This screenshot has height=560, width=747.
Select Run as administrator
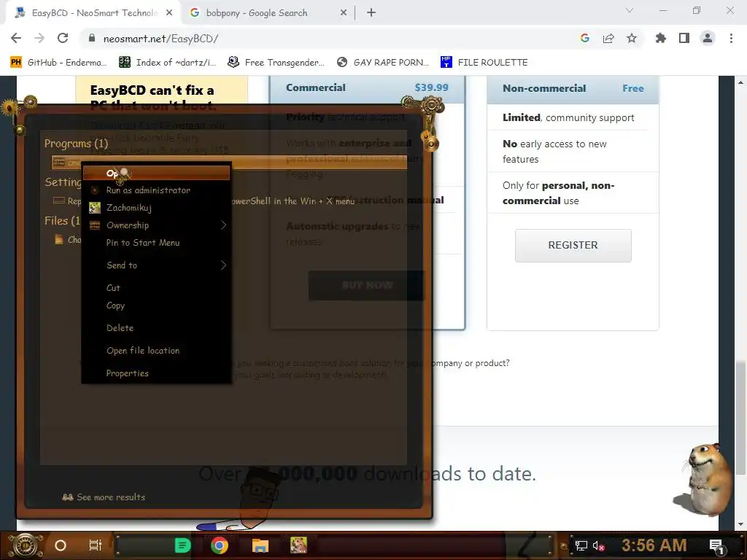(x=156, y=190)
